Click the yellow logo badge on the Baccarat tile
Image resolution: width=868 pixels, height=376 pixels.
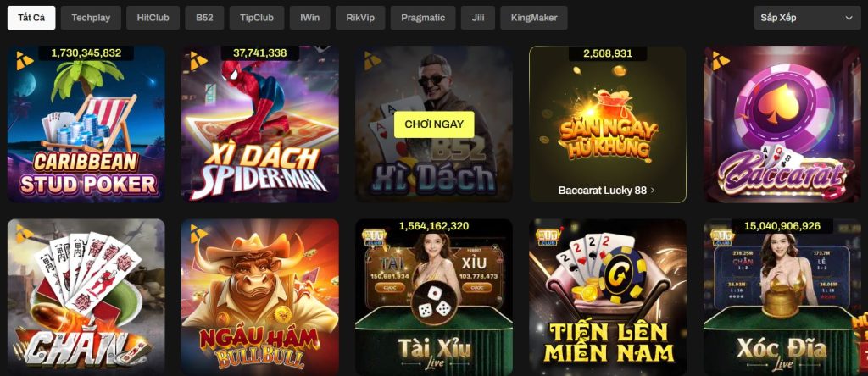point(721,61)
